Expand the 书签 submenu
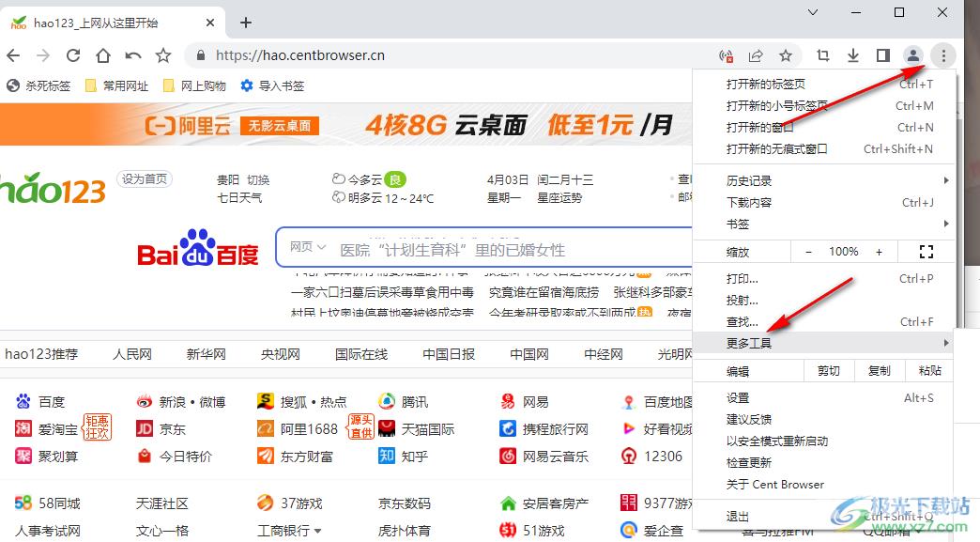This screenshot has width=980, height=542. (x=824, y=224)
